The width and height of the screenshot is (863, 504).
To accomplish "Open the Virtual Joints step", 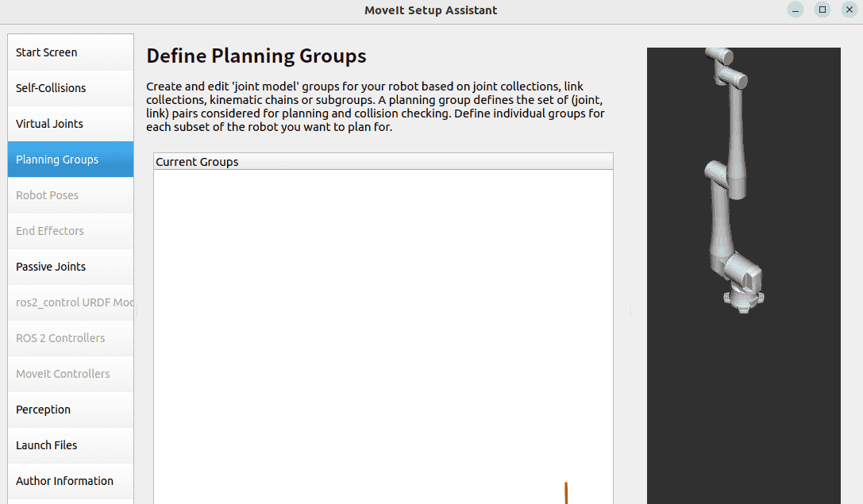I will coord(71,124).
